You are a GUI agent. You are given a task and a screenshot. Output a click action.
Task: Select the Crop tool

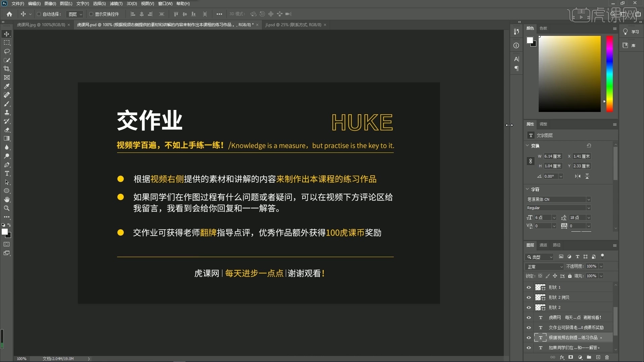[x=7, y=69]
